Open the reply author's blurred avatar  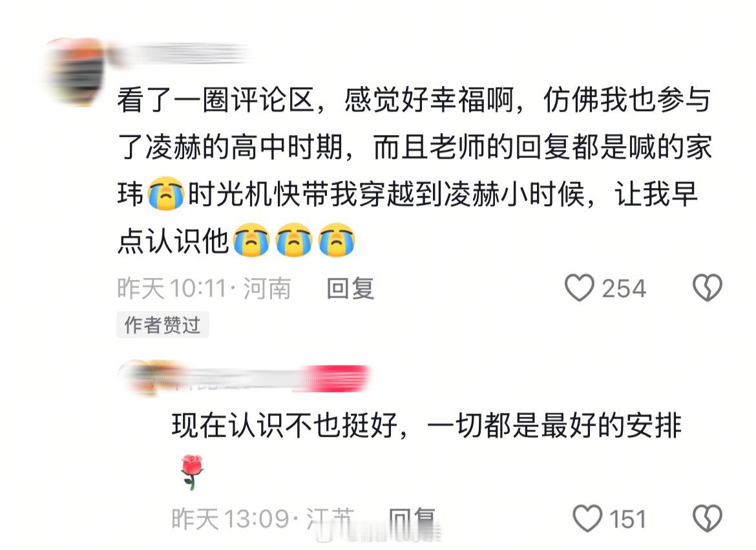click(x=138, y=378)
